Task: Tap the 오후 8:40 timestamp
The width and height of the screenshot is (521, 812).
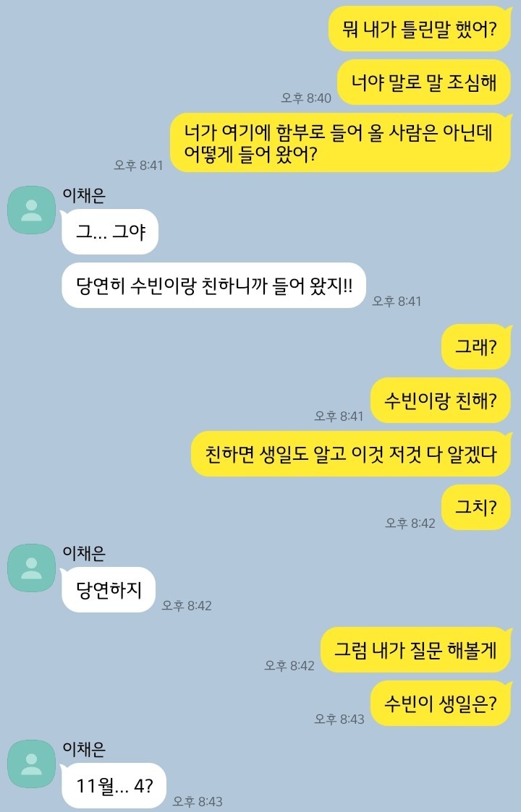Action: coord(306,98)
